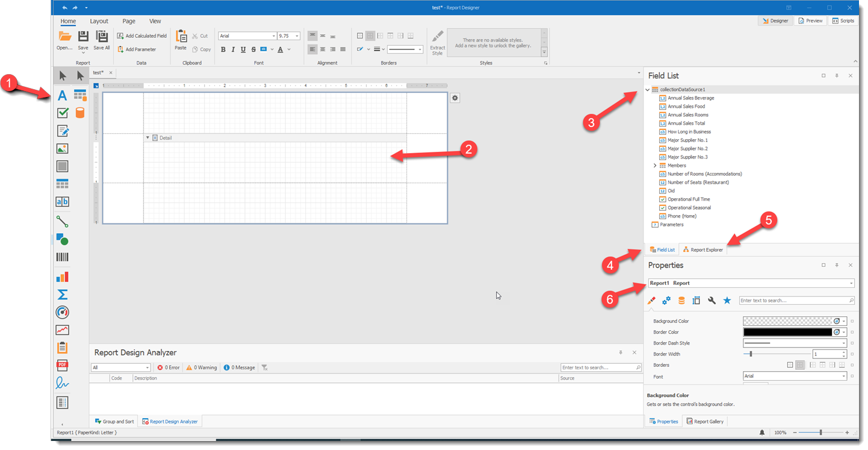Select the Chart control in toolbox

point(62,277)
